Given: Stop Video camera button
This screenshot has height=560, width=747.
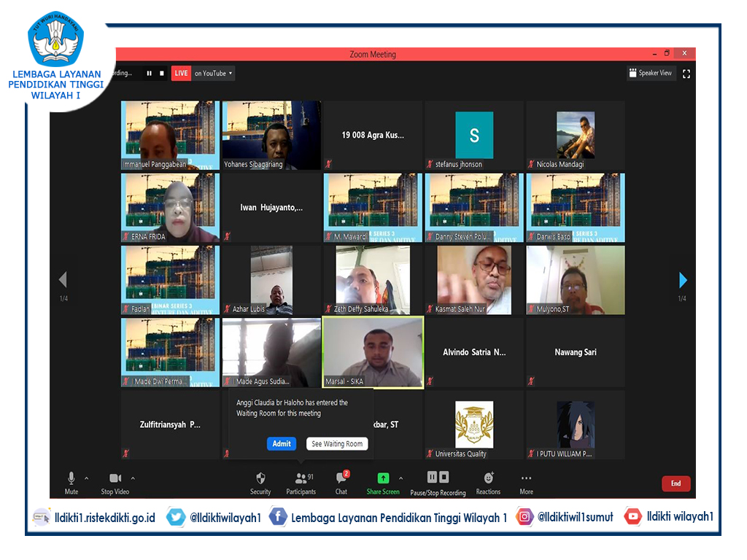Looking at the screenshot, I should 115,483.
